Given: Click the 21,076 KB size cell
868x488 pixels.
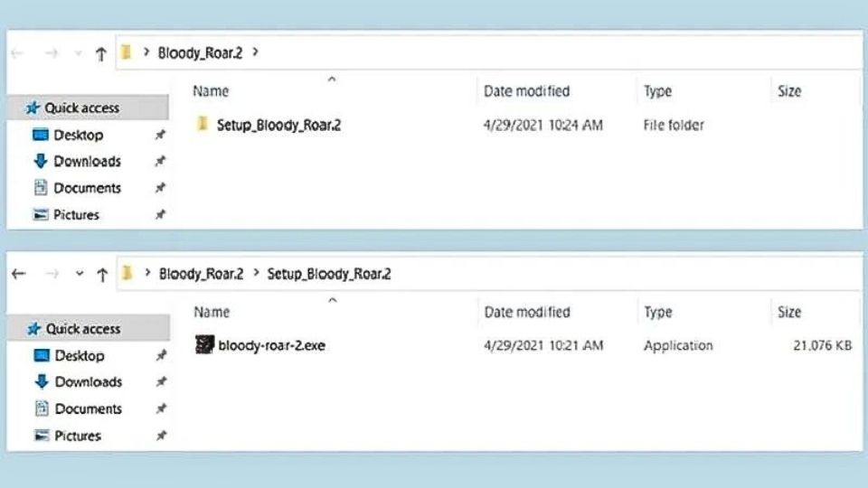Looking at the screenshot, I should pos(822,346).
